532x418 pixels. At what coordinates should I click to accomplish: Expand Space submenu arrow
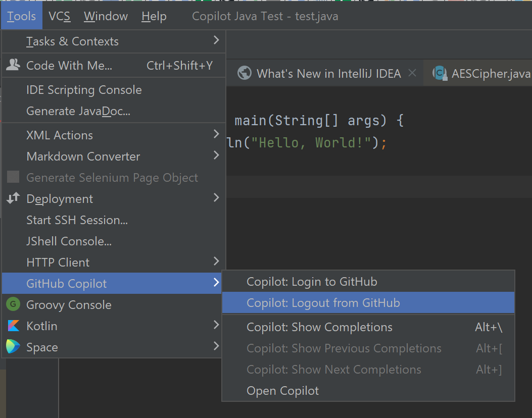point(216,346)
